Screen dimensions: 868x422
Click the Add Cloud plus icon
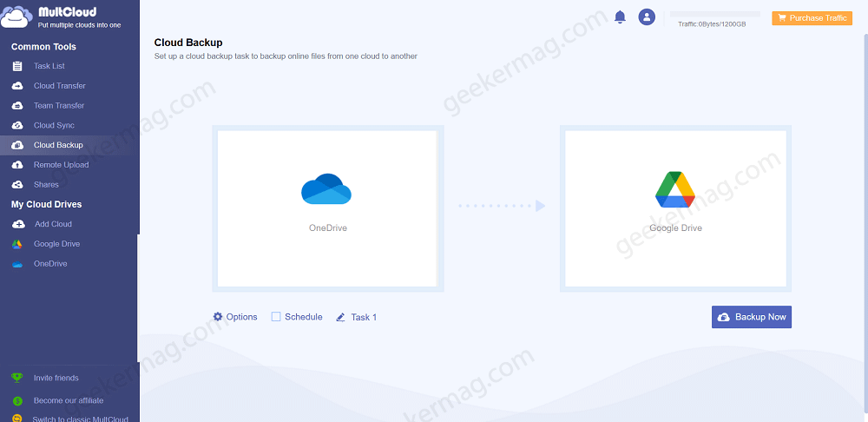18,224
